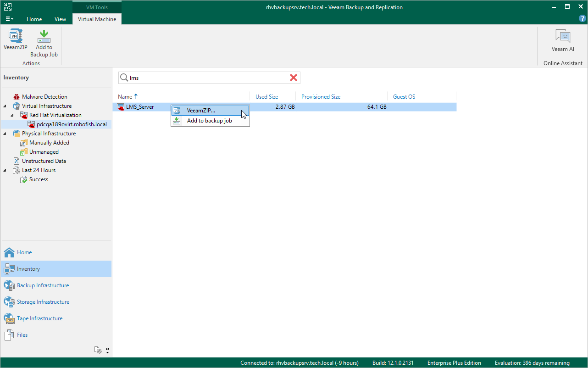The width and height of the screenshot is (588, 368).
Task: Click the navigation pane options gear icon
Action: click(98, 350)
